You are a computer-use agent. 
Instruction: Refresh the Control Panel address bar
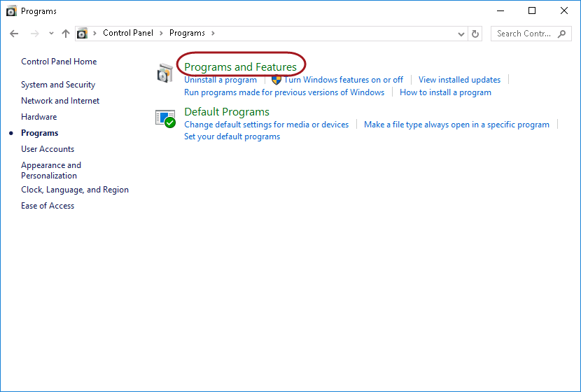coord(476,33)
